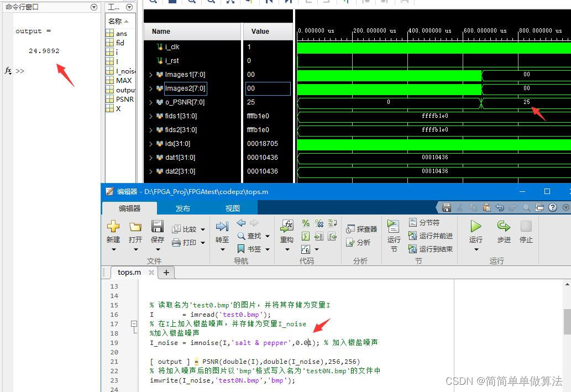Click the Value column header in the waveform

(268, 32)
